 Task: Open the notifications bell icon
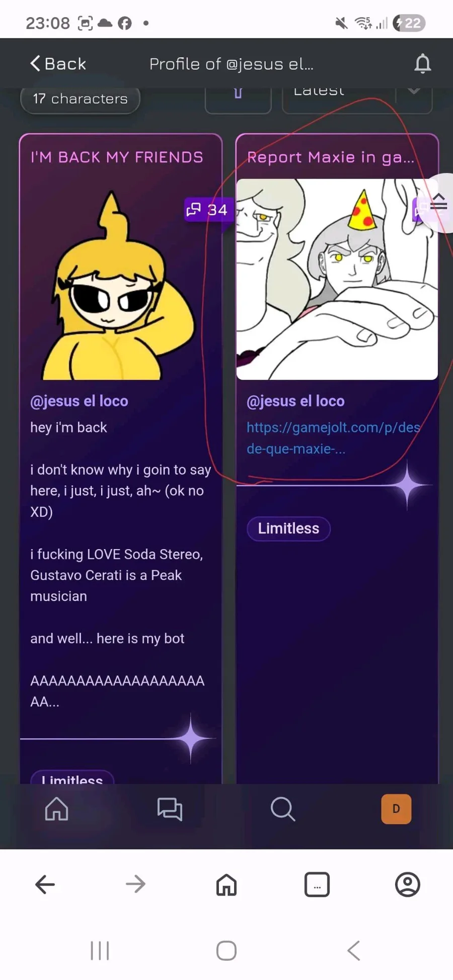coord(422,64)
